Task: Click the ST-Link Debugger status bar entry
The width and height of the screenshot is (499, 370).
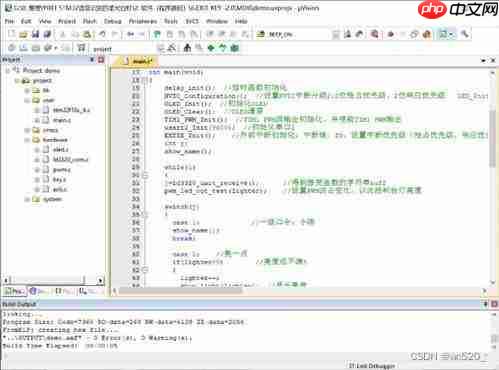Action: 371,366
